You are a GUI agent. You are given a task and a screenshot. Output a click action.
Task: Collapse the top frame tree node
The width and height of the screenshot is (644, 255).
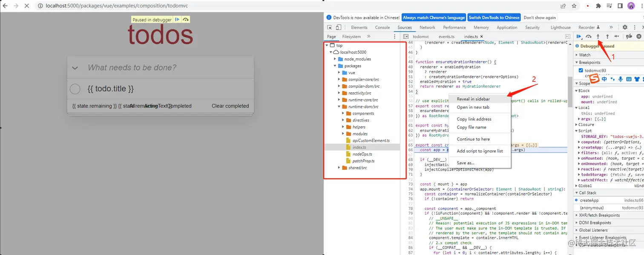point(327,46)
